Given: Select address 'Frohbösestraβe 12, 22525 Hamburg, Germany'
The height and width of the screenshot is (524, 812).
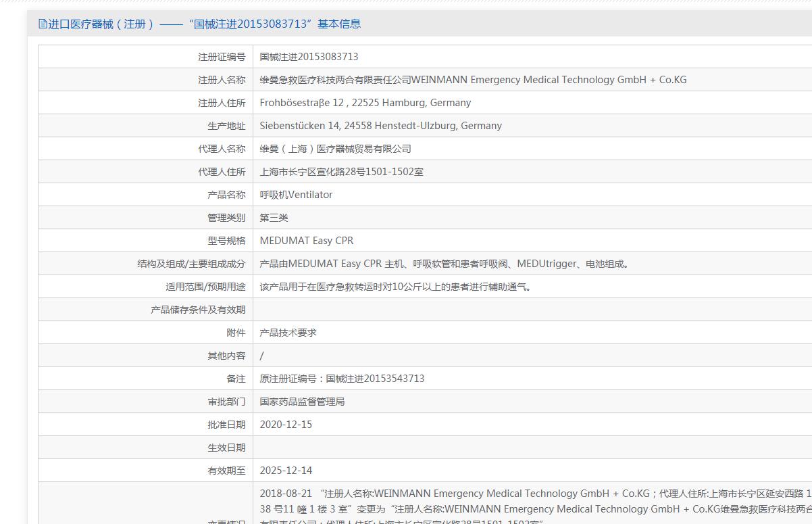Looking at the screenshot, I should pyautogui.click(x=365, y=103).
